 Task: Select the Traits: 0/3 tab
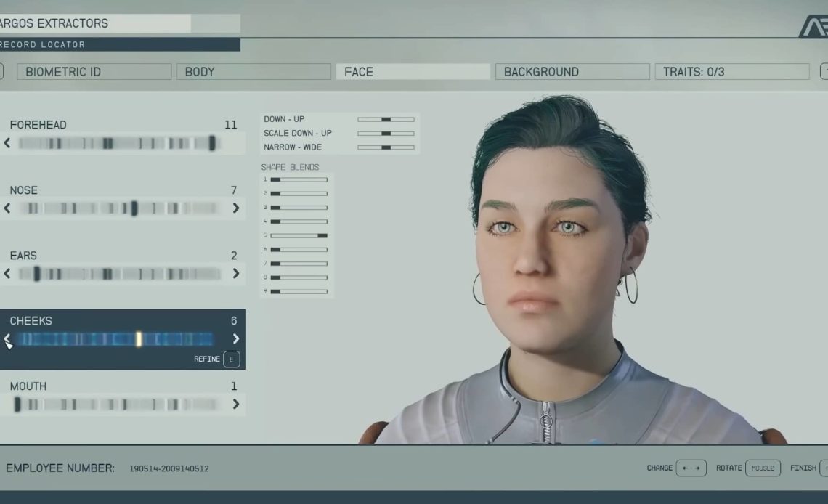pyautogui.click(x=731, y=72)
